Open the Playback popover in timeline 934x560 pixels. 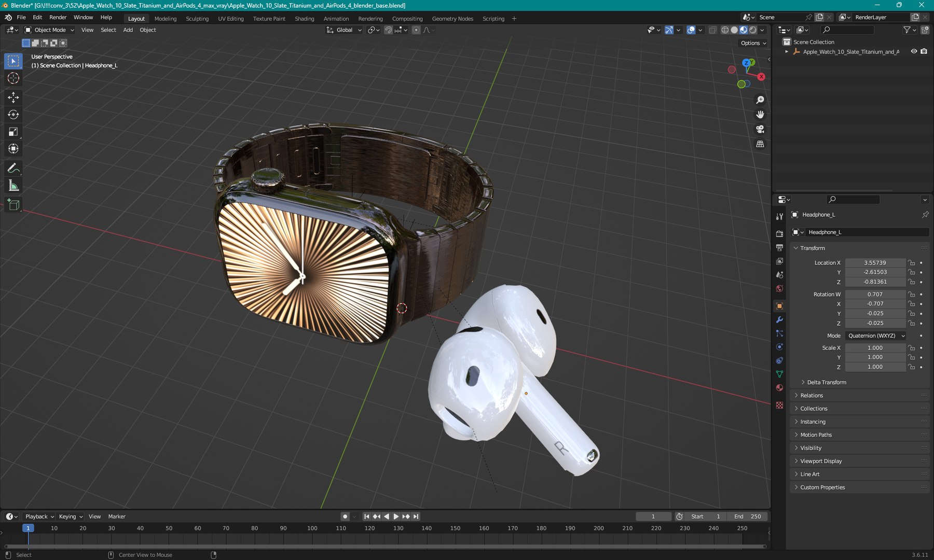[39, 516]
